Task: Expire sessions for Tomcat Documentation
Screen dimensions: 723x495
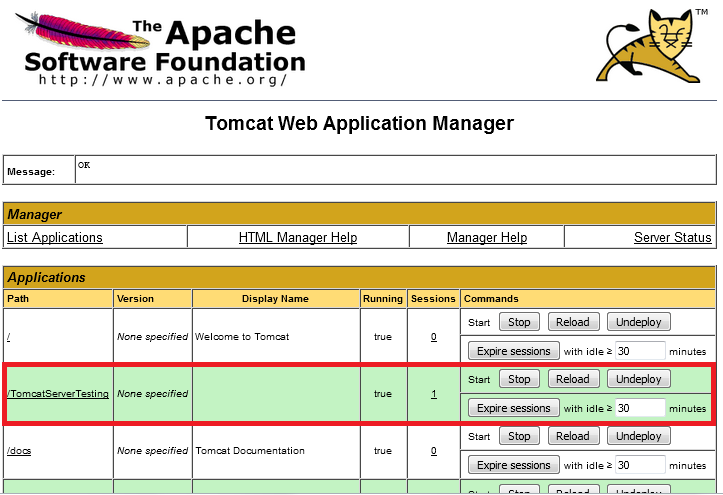Action: (514, 465)
